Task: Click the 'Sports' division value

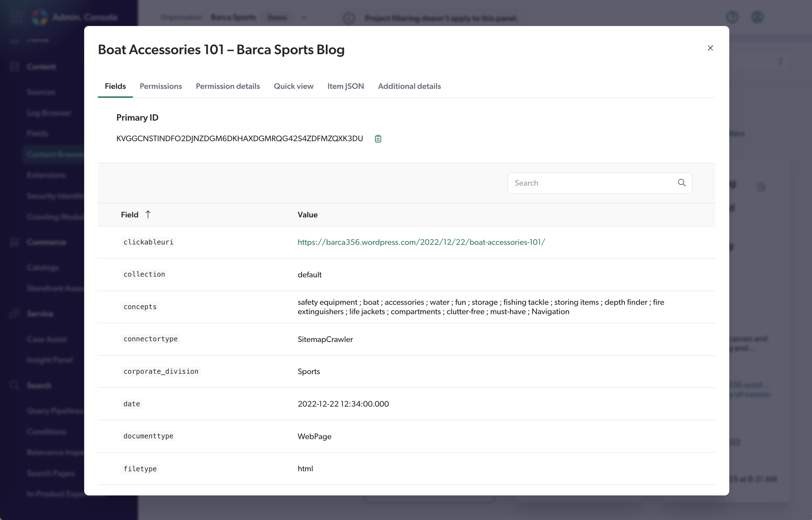Action: [x=309, y=372]
